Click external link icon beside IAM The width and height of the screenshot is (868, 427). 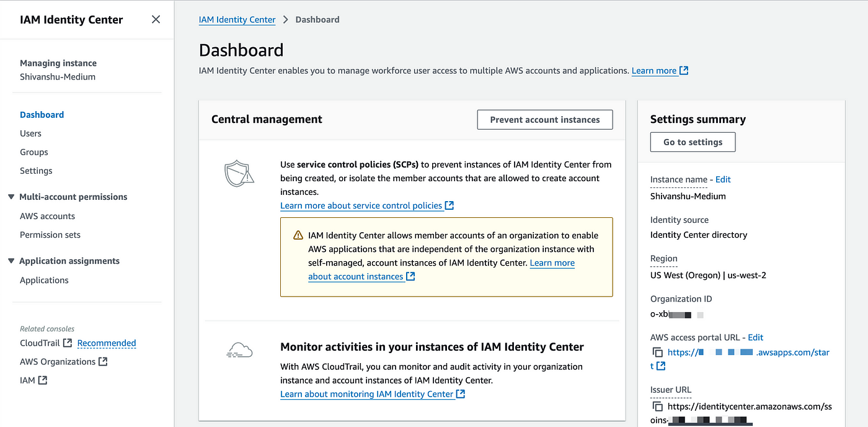43,380
